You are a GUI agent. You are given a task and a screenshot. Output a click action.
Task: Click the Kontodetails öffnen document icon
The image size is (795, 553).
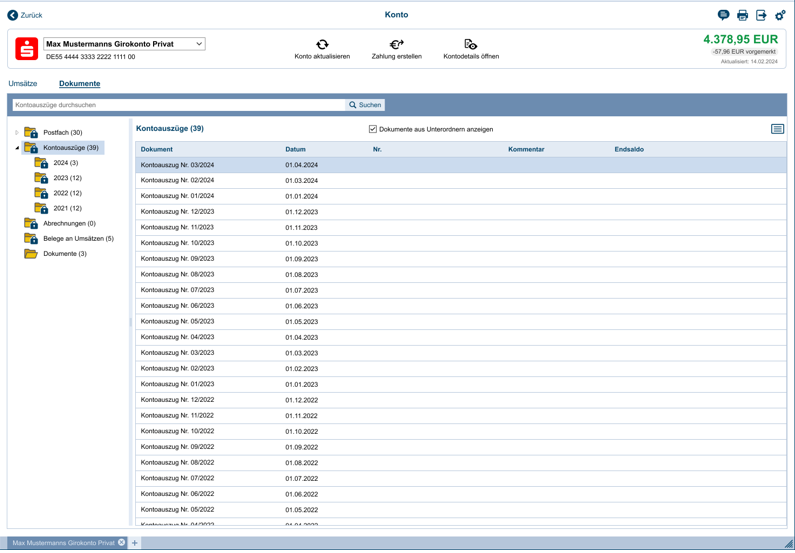pos(471,45)
